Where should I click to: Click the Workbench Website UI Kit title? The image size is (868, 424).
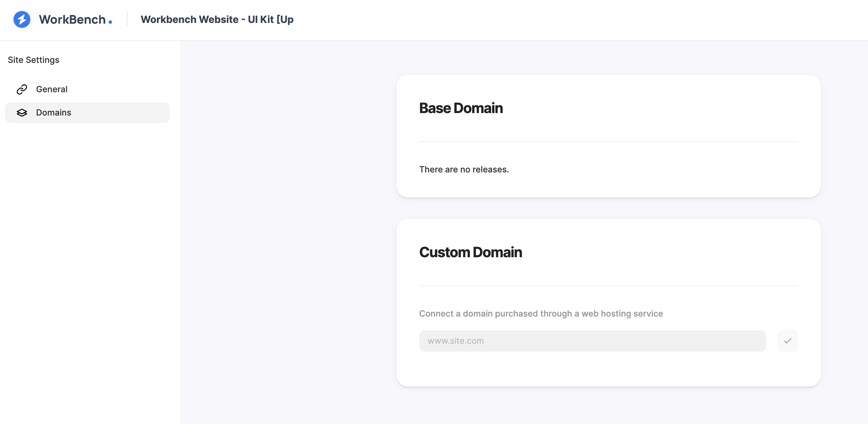point(217,19)
